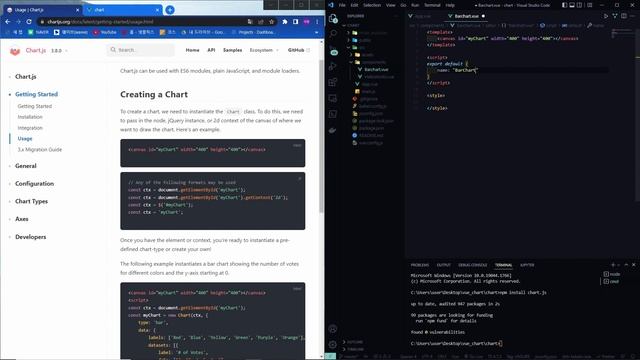The image size is (640, 360).
Task: Open Accounts icon in VS Code activity bar
Action: pos(333,329)
